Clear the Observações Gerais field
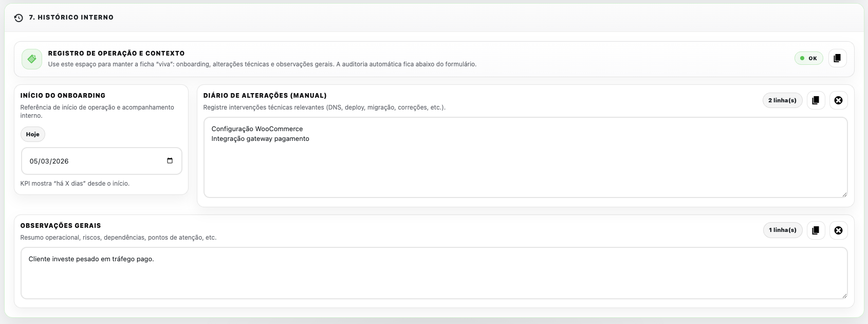Image resolution: width=868 pixels, height=324 pixels. tap(838, 230)
